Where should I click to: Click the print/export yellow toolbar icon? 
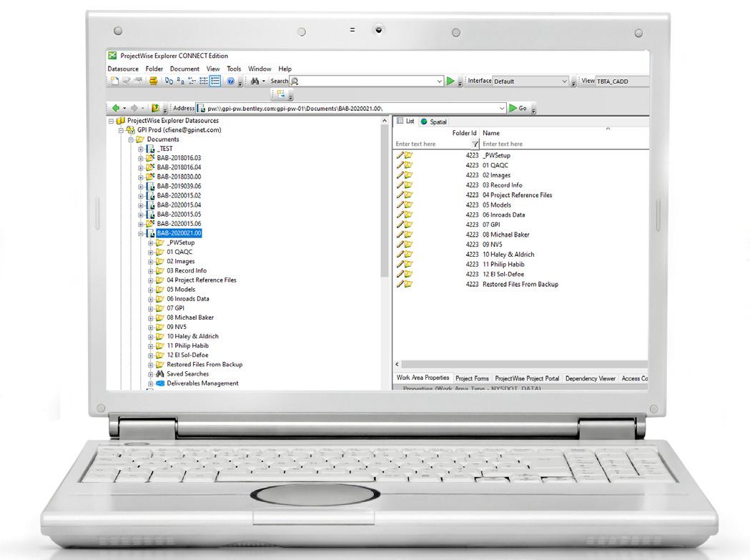[153, 81]
